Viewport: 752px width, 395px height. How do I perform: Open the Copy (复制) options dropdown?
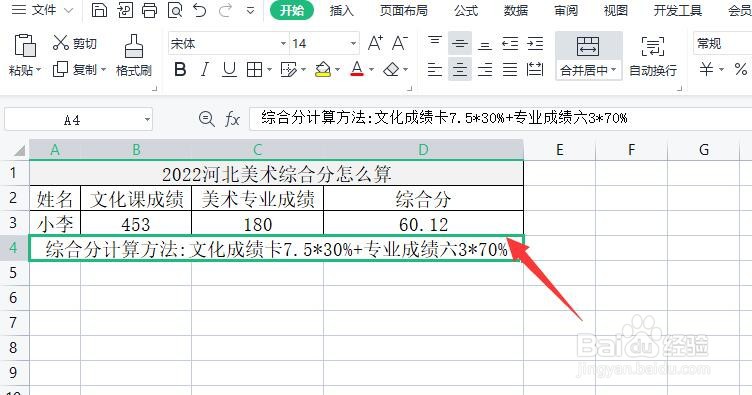point(103,70)
